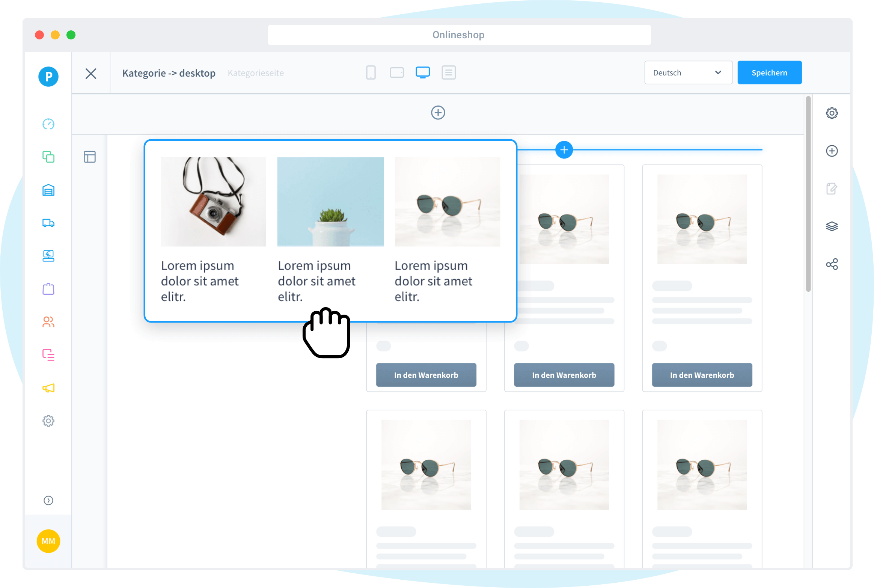Click the canvas vertical scrollbar
874x588 pixels.
coord(808,194)
